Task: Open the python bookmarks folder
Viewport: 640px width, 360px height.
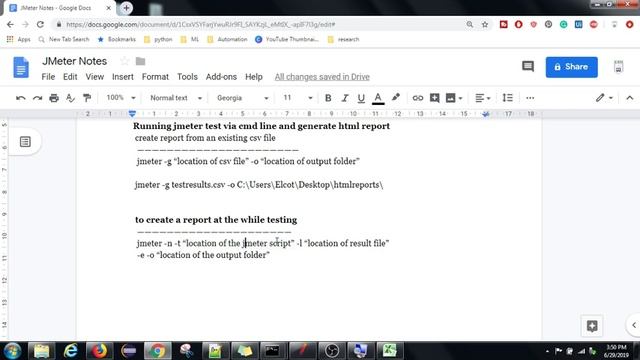Action: [x=158, y=39]
